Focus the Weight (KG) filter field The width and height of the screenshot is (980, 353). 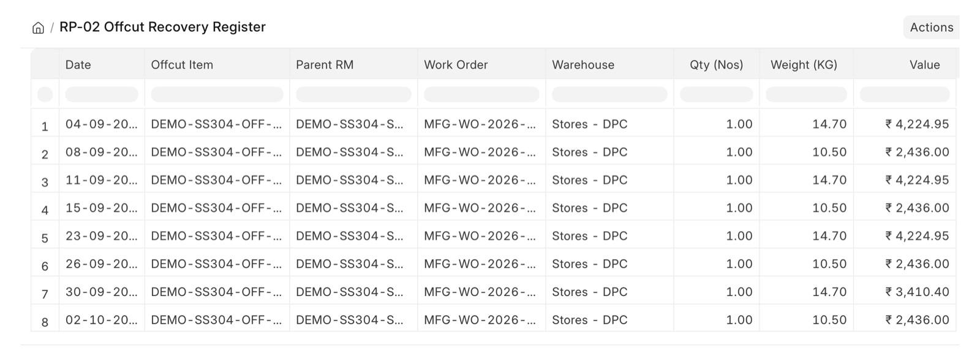click(x=806, y=94)
